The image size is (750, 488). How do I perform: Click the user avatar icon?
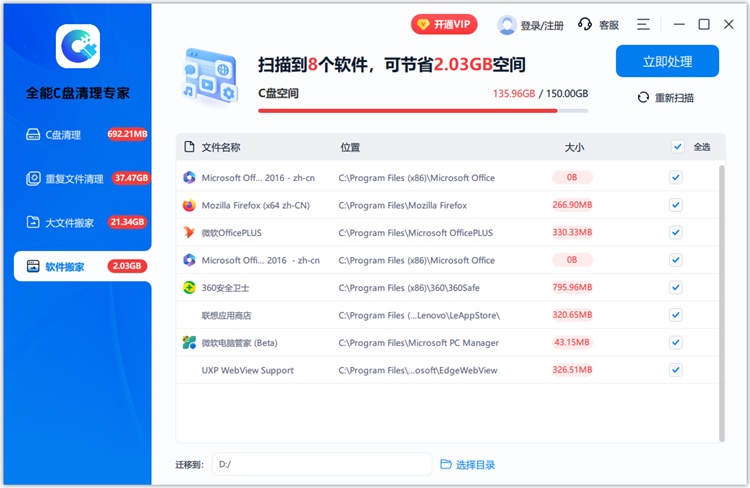pos(507,25)
